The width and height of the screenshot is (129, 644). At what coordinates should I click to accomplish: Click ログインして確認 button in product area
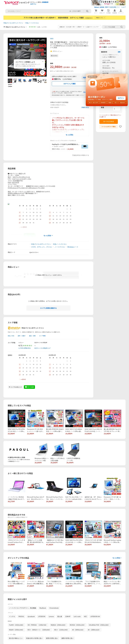click(69, 84)
